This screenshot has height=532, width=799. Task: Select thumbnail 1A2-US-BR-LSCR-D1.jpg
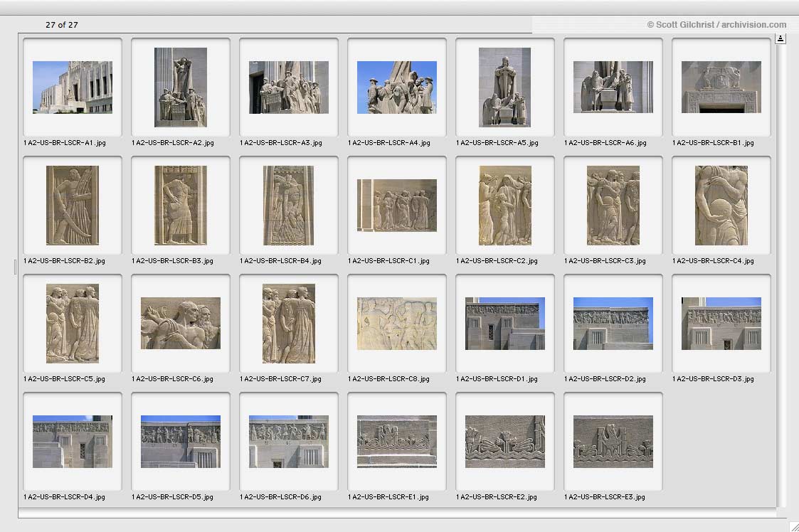pos(504,324)
